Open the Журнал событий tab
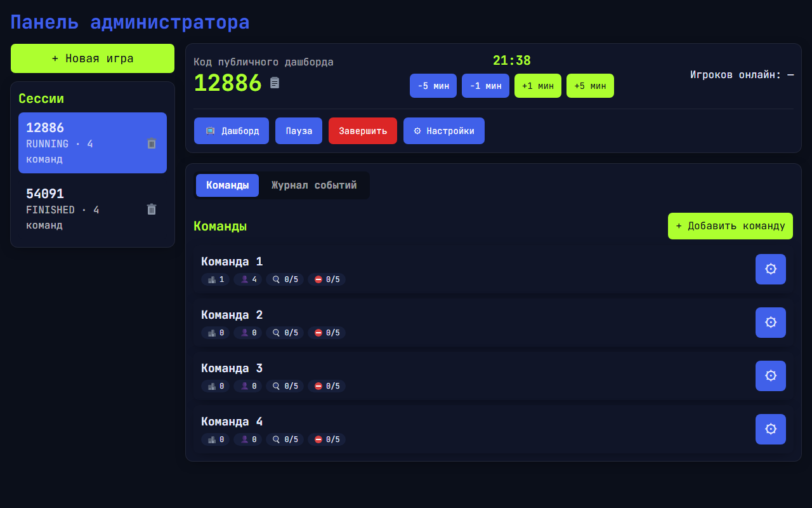The height and width of the screenshot is (508, 812). 314,185
